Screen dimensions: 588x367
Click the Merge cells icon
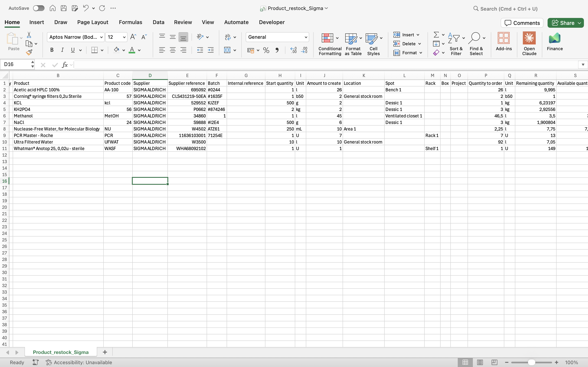[227, 50]
